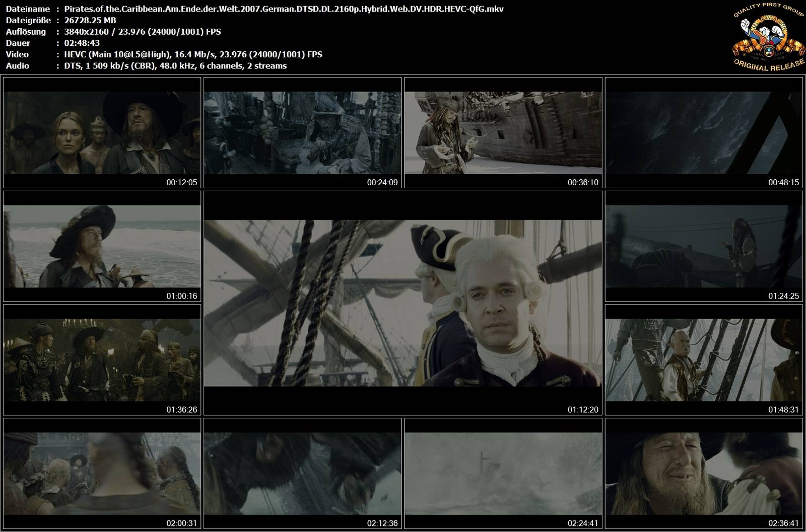This screenshot has width=806, height=532.
Task: Click the 01:12:20 timestamp text
Action: coord(583,410)
